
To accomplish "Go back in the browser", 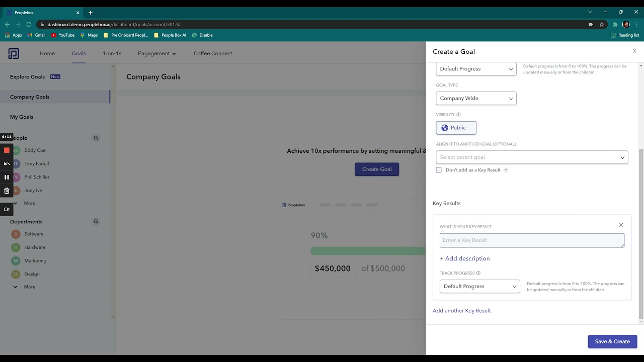I will point(7,24).
